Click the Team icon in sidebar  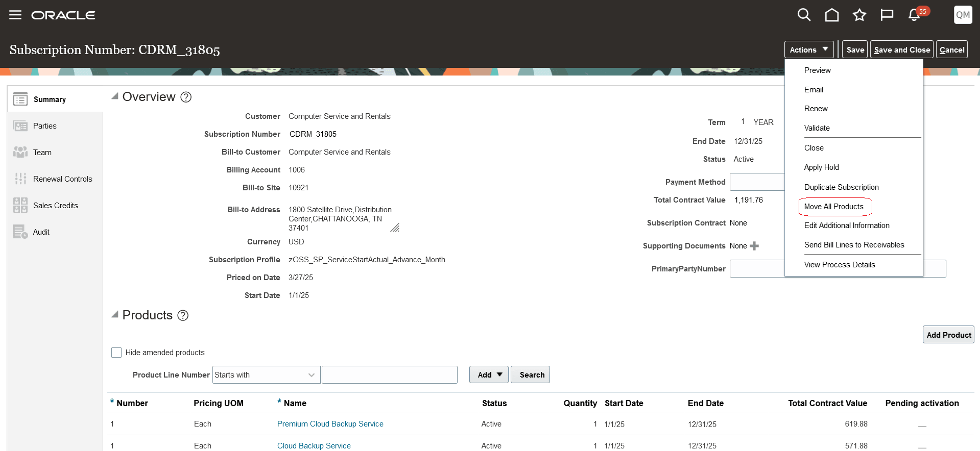click(x=20, y=153)
